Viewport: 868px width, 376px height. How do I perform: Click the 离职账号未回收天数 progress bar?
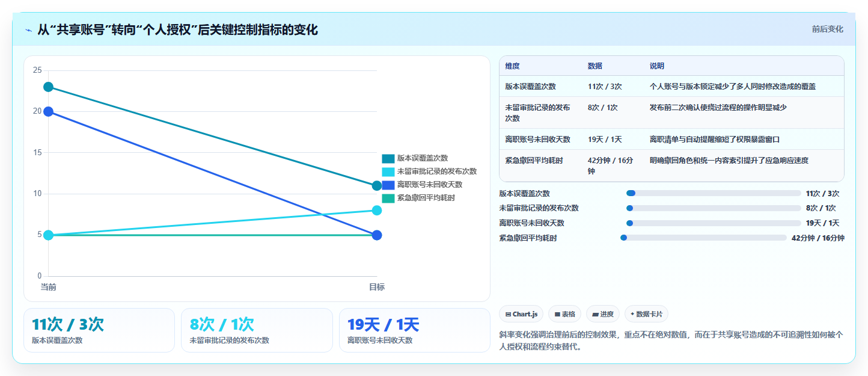714,223
